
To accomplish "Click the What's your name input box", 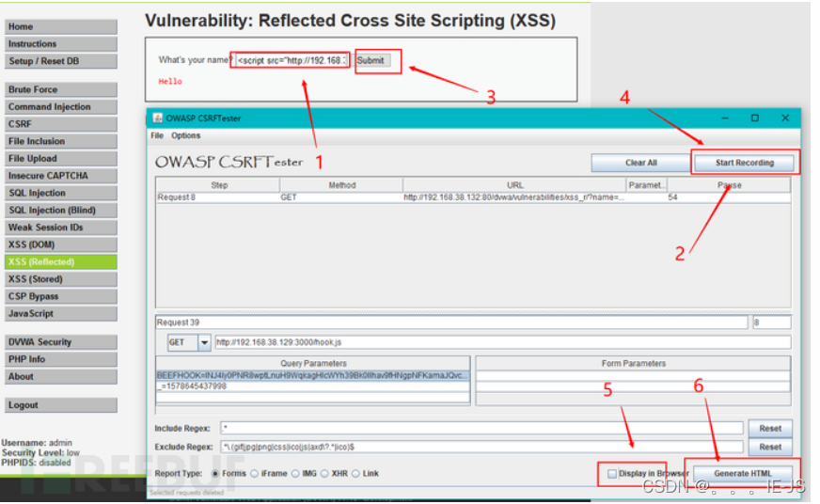I will point(292,60).
